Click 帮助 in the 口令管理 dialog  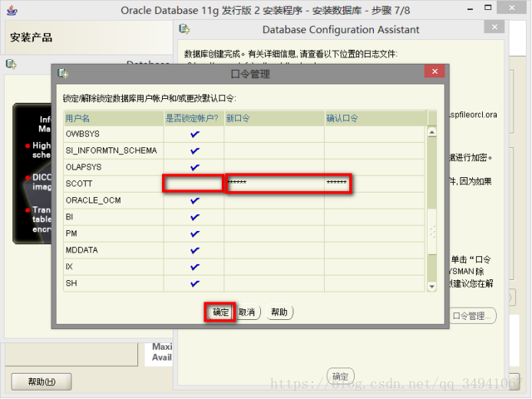pyautogui.click(x=279, y=312)
